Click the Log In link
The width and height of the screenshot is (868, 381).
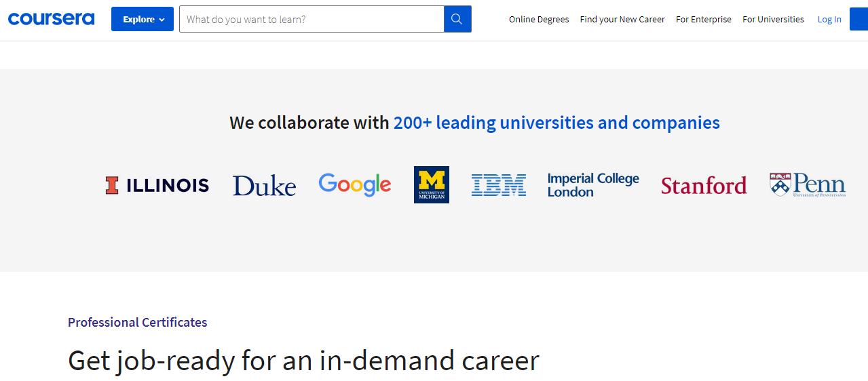829,20
